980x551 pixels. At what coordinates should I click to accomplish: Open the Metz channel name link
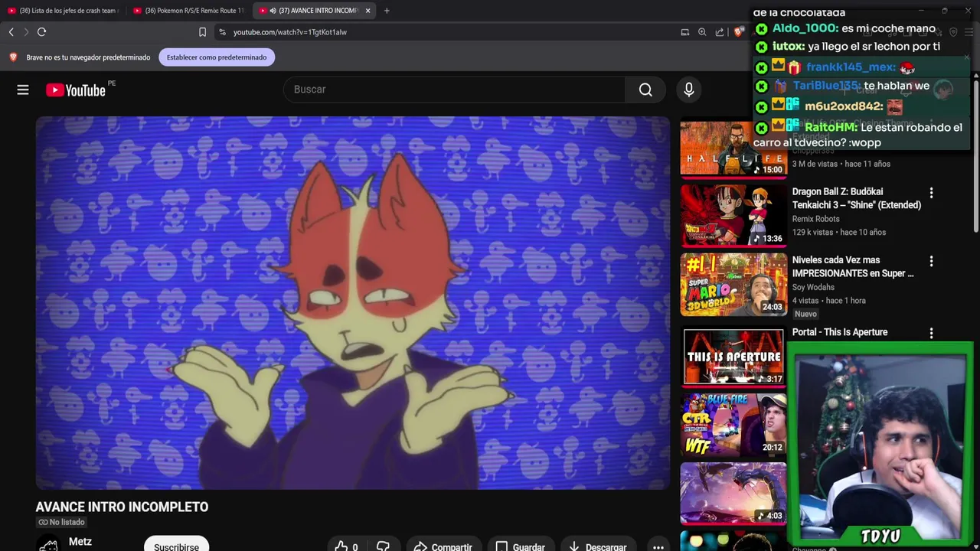pos(80,542)
